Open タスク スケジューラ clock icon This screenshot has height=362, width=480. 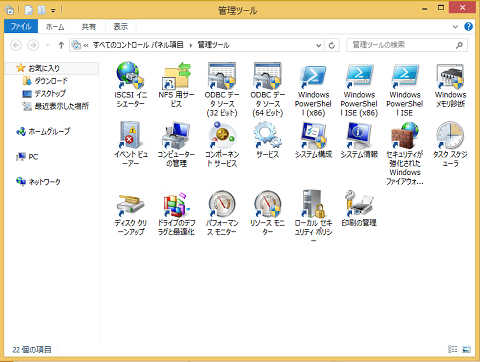click(x=450, y=144)
